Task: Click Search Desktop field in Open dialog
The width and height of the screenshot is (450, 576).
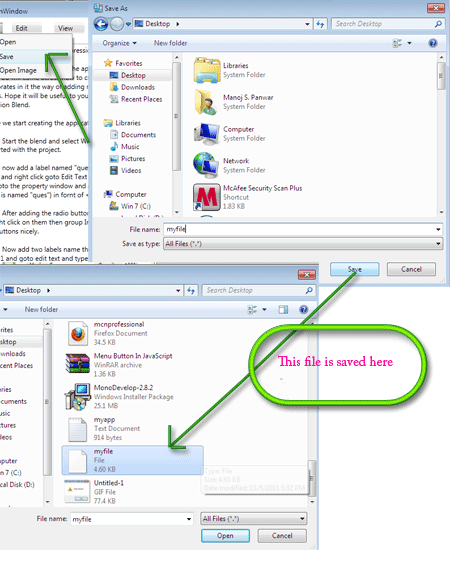Action: pos(258,291)
